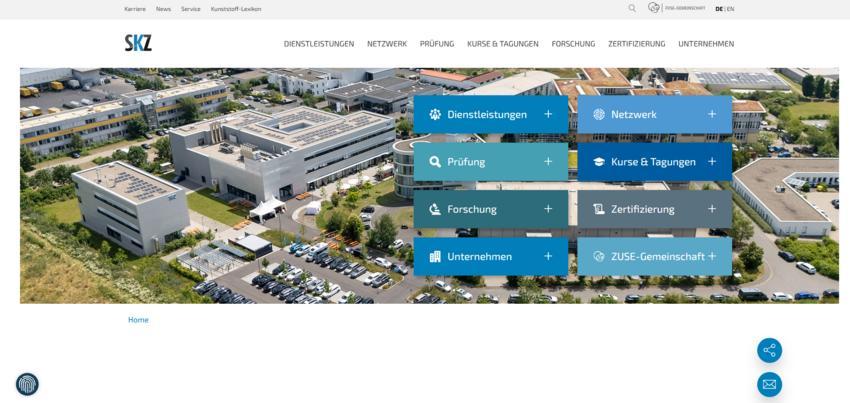The height and width of the screenshot is (403, 850).
Task: Open the fingerprint privacy settings button
Action: 27,384
